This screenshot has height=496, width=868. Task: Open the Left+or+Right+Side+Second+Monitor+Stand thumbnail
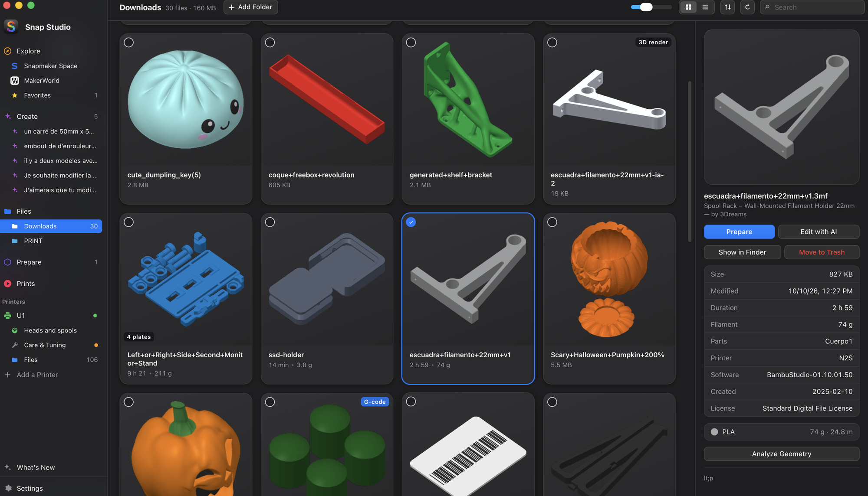click(186, 279)
